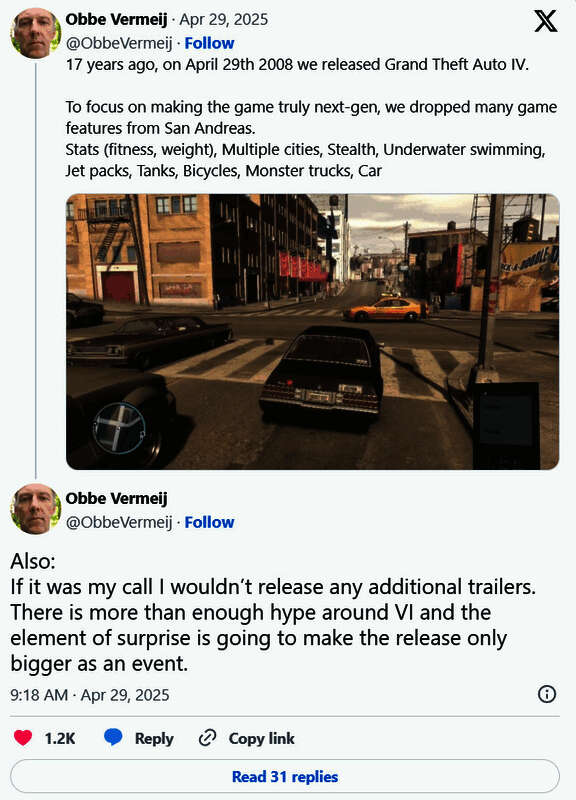This screenshot has height=800, width=576.
Task: Follow @ObbeVermeij from the second tweet
Action: (x=209, y=522)
